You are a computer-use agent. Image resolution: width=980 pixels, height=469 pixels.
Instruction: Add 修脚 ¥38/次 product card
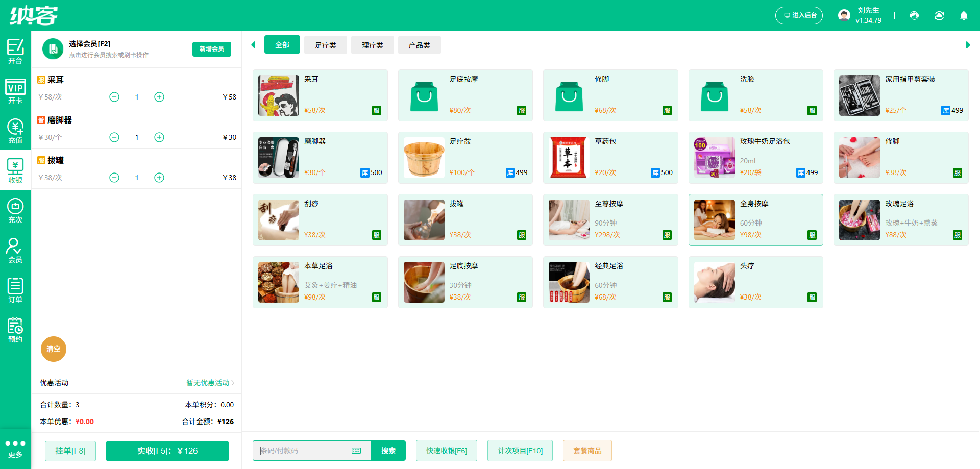(901, 158)
